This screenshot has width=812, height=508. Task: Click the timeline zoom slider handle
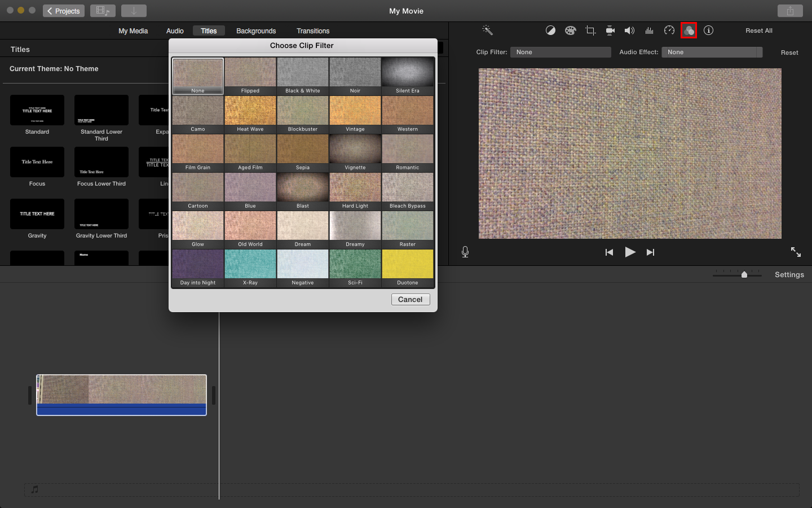point(744,274)
